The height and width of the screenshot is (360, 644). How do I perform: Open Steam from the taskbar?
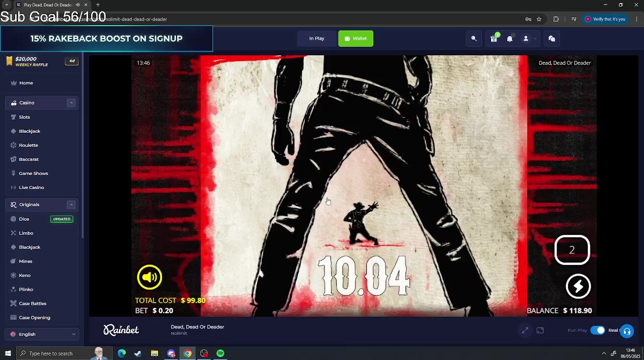[138, 353]
